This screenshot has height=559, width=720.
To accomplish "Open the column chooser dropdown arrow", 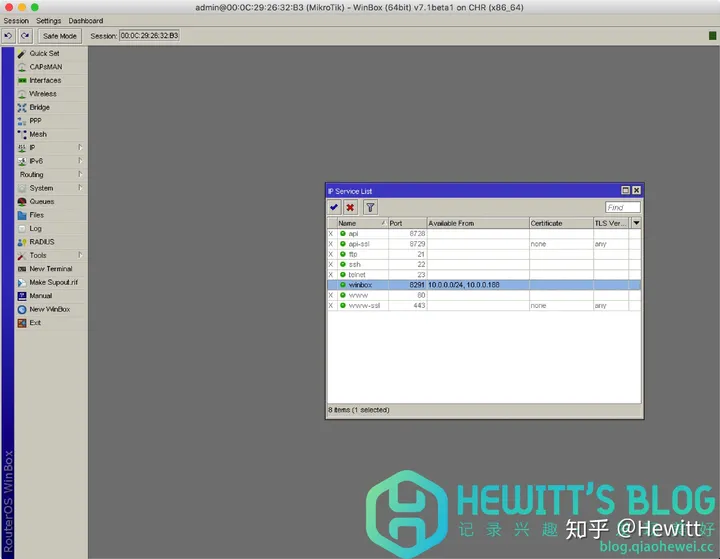I will tap(636, 223).
